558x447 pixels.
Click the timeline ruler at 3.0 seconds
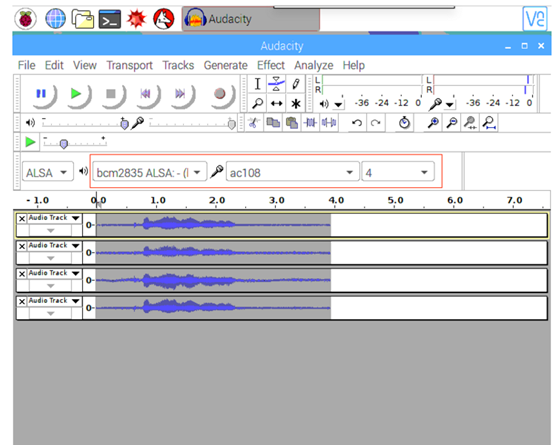(x=277, y=201)
